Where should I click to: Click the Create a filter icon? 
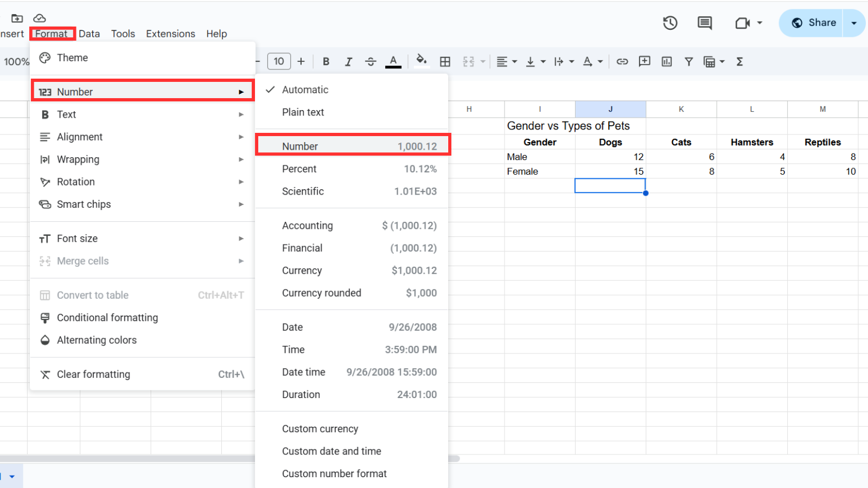click(x=688, y=62)
